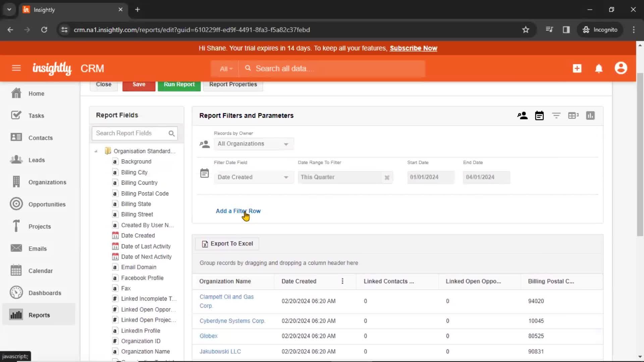Bookmark this page with the star icon
Viewport: 644px width, 362px height.
[526, 29]
